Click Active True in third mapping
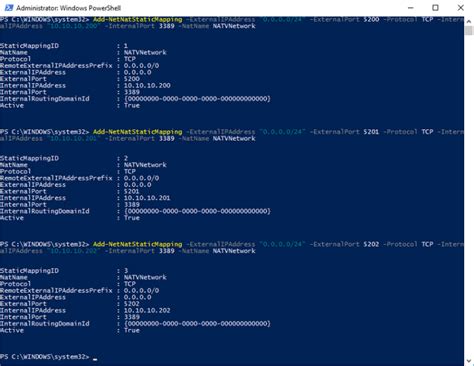474x366 pixels. click(x=132, y=330)
